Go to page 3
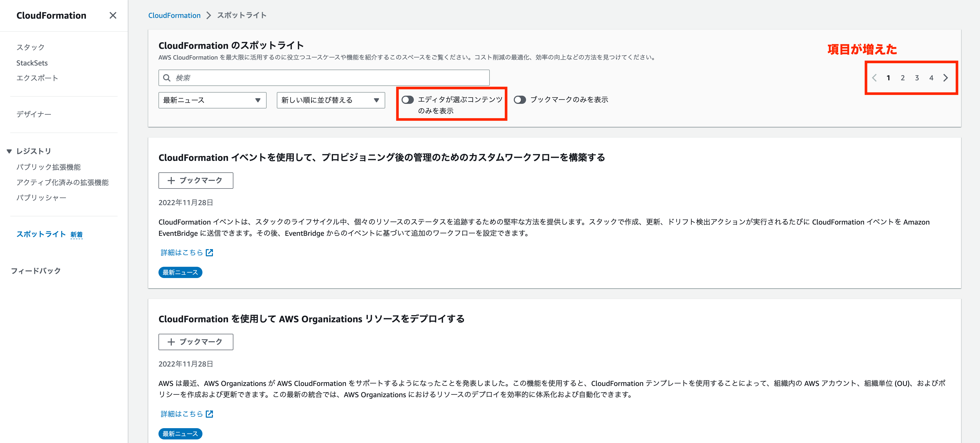980x443 pixels. coord(917,78)
